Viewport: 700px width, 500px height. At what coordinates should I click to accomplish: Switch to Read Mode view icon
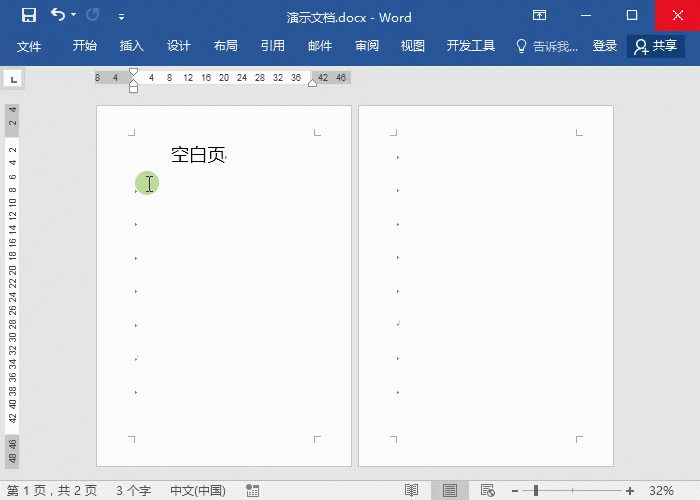[x=411, y=491]
